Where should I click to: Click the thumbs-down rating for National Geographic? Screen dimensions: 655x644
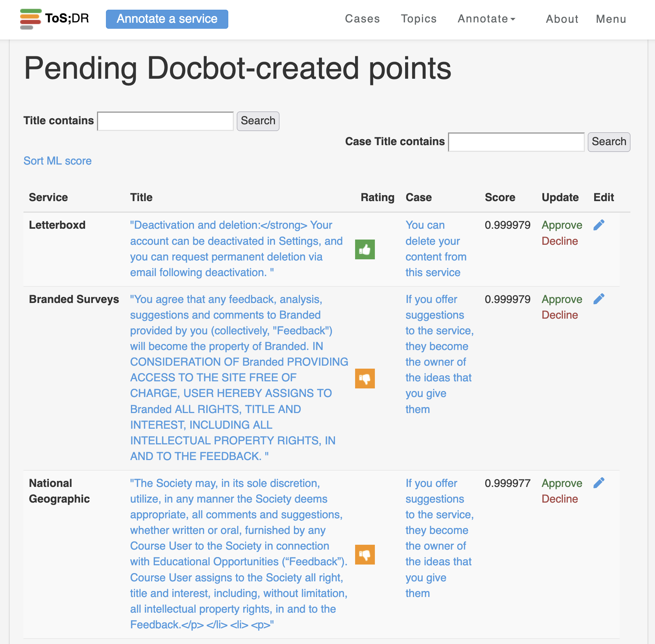(365, 554)
